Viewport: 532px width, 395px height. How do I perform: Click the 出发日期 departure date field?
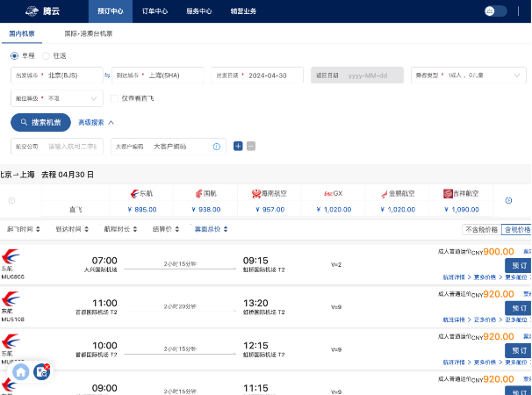tap(258, 75)
